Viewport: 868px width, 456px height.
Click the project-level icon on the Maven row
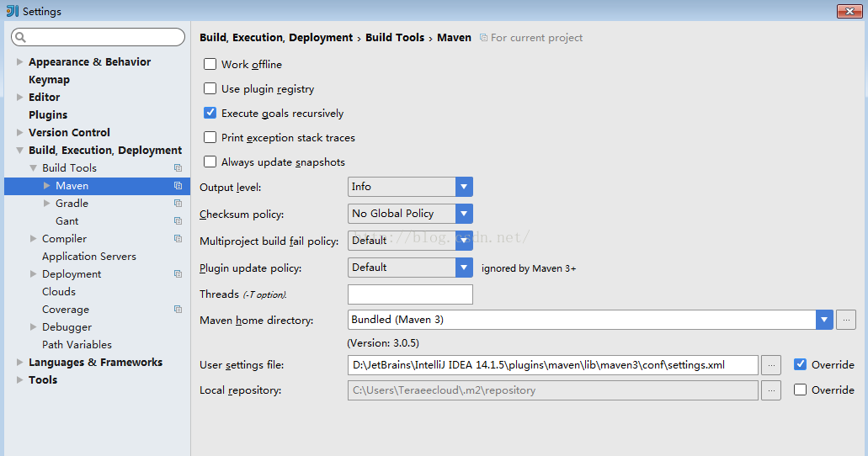(178, 185)
